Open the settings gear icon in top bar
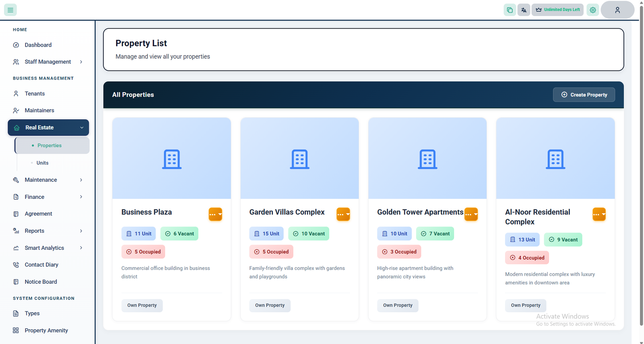Screen dimensions: 644x344 (593, 10)
